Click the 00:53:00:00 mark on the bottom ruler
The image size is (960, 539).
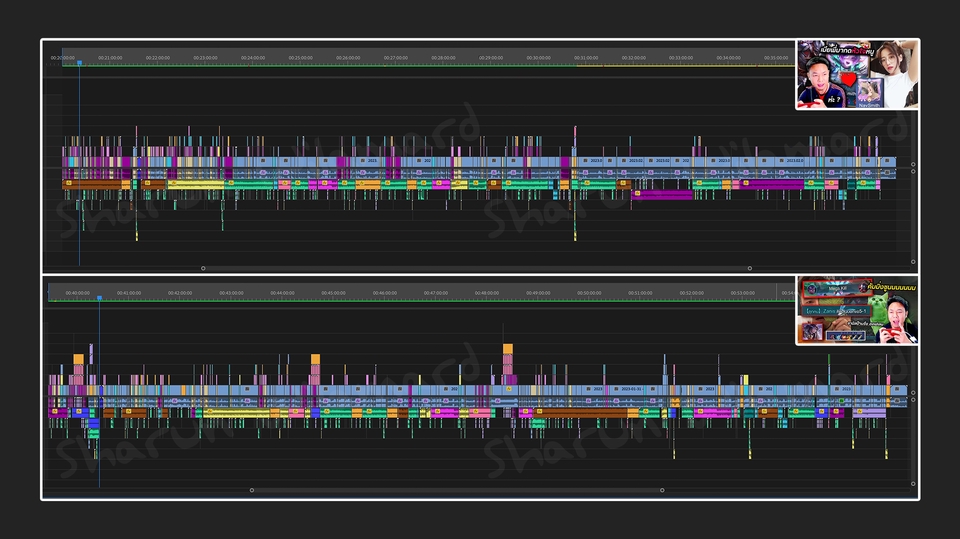[743, 293]
